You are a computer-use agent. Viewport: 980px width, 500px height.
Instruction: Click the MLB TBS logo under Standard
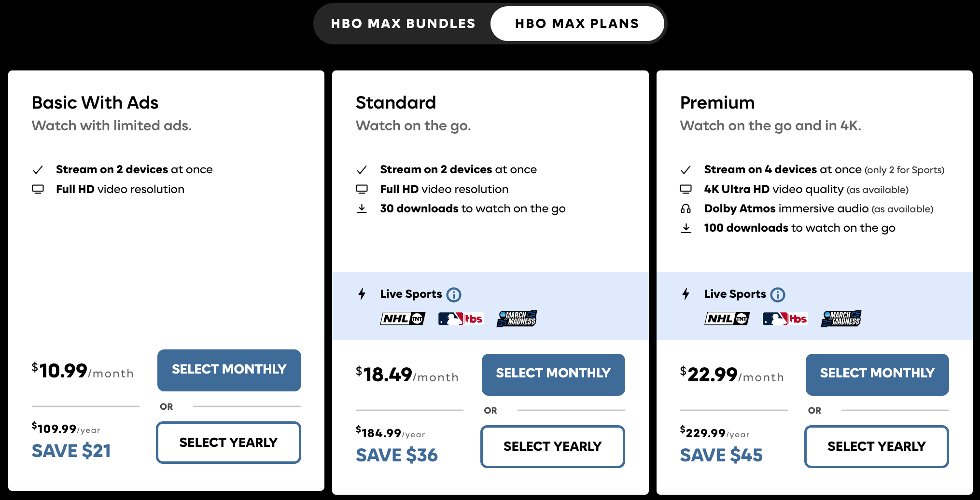point(461,319)
